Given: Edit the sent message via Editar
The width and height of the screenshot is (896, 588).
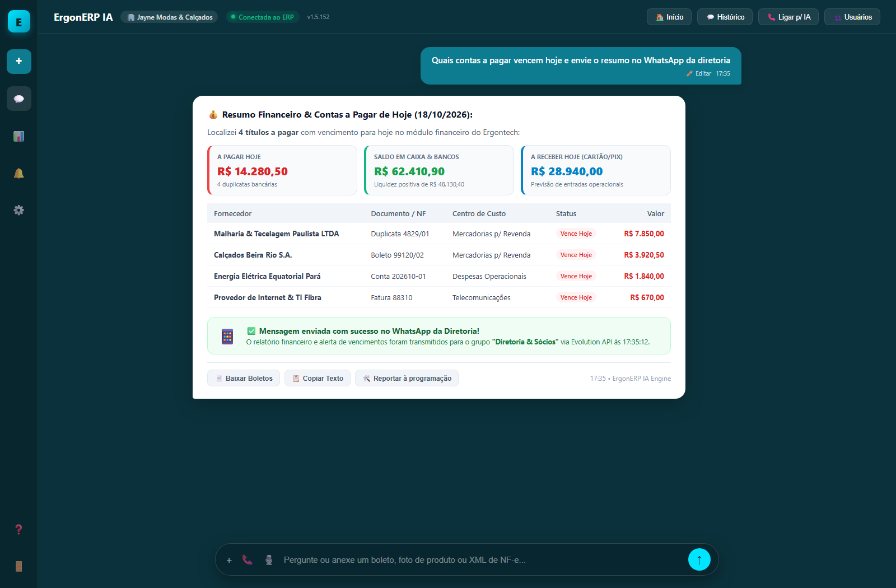Looking at the screenshot, I should [699, 73].
